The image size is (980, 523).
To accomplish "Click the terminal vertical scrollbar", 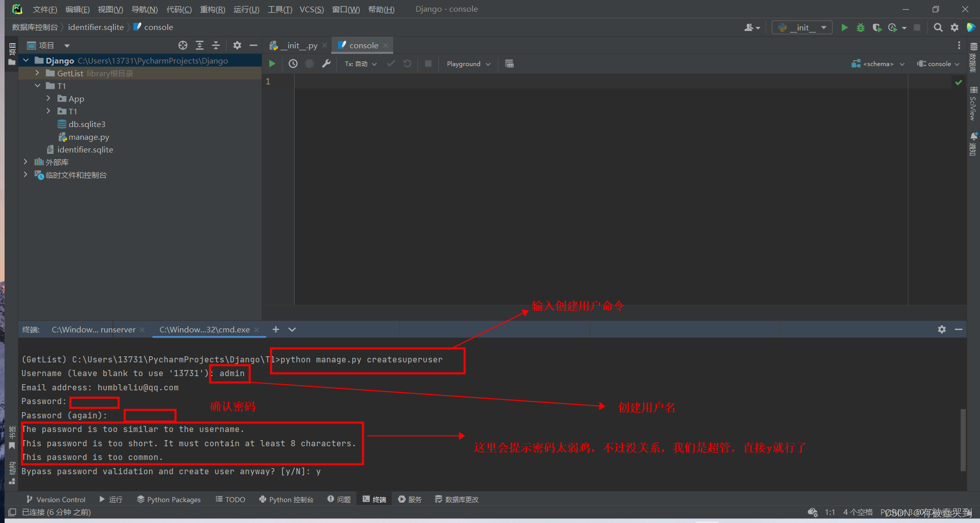I will (963, 440).
